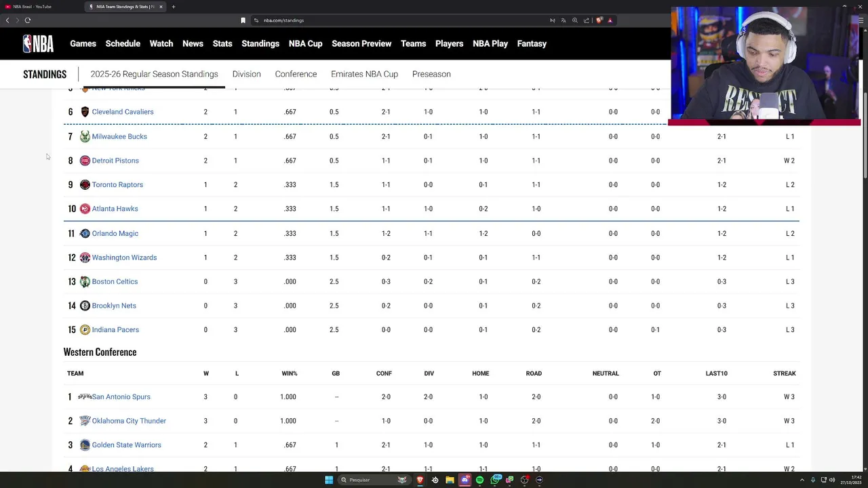Viewport: 868px width, 488px height.
Task: Open the Detroit Pistons team link
Action: tap(115, 161)
